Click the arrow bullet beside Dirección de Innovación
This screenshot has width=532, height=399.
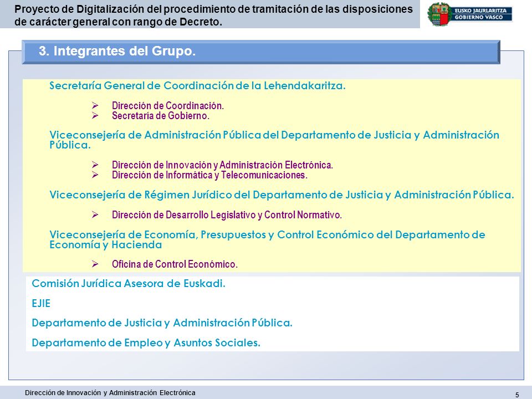tap(95, 165)
